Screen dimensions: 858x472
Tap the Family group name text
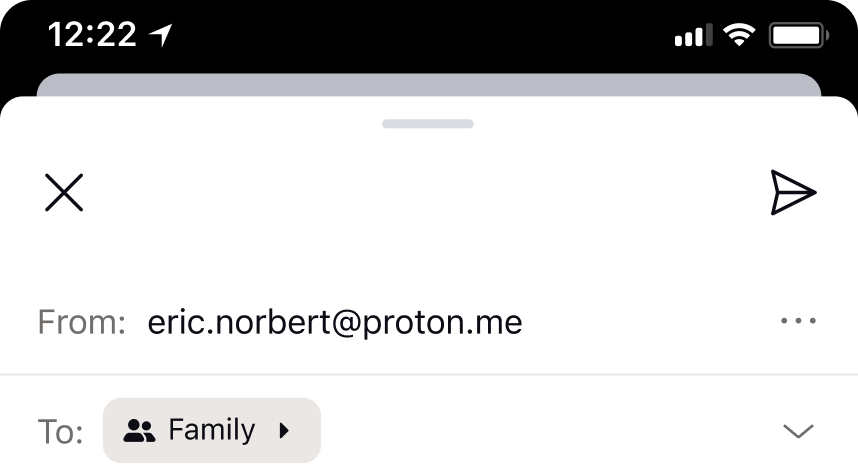pyautogui.click(x=212, y=430)
